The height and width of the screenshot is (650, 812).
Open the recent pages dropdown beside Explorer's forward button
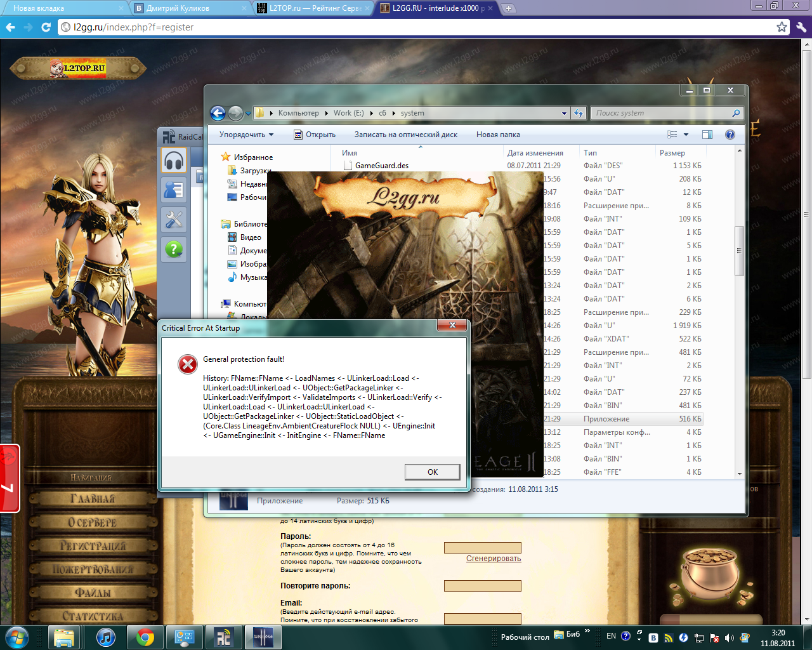248,113
